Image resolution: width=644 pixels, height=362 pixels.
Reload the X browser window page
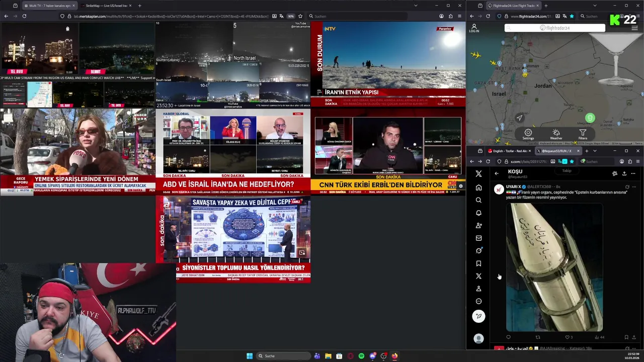pyautogui.click(x=488, y=161)
